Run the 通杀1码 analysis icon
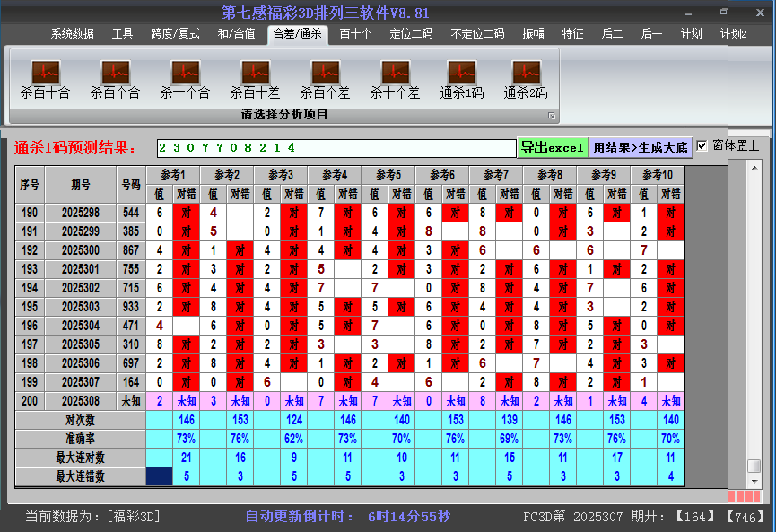Image resolution: width=776 pixels, height=532 pixels. 461,72
